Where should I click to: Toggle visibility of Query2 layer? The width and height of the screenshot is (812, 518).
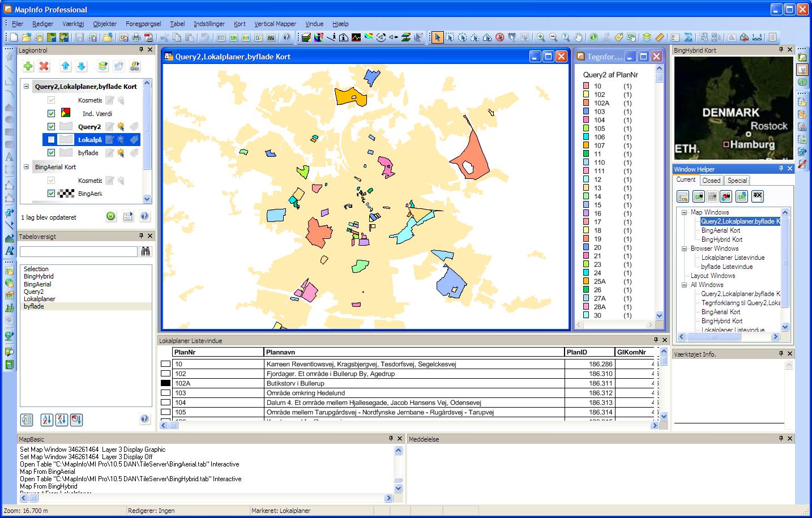click(52, 127)
